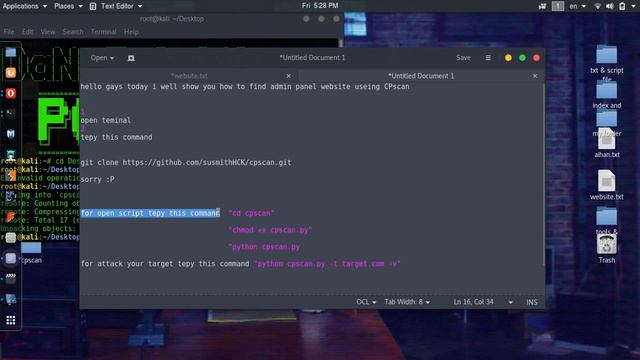Click the Open dropdown button in text editor
The height and width of the screenshot is (360, 640).
(x=102, y=58)
